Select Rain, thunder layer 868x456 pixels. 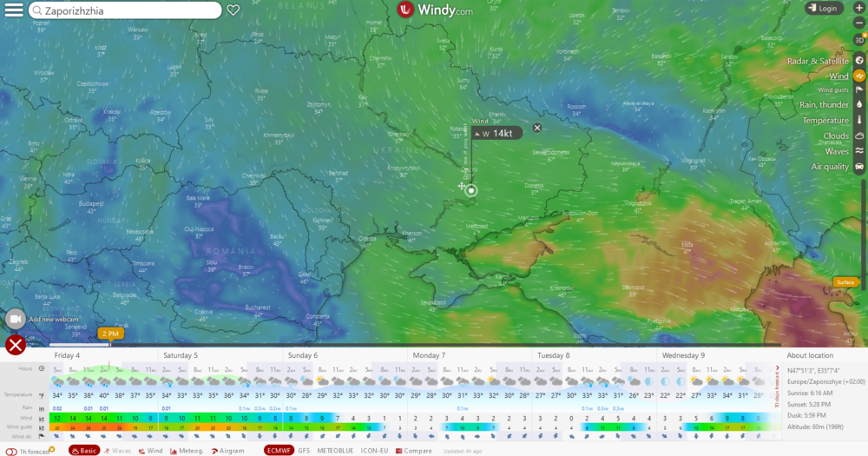coord(859,105)
